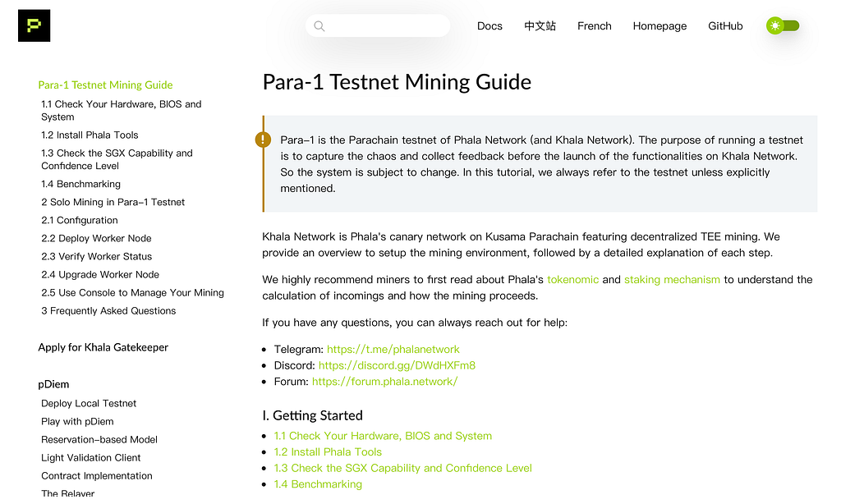This screenshot has width=841, height=504.
Task: Click the Phala logo icon
Action: pos(34,25)
